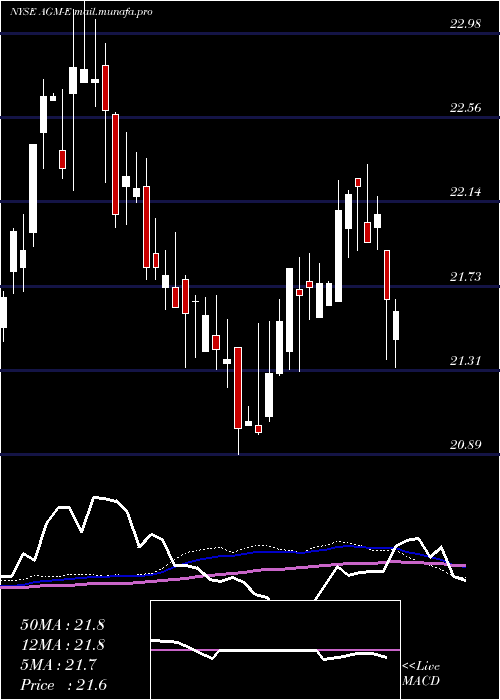
Task: Click the 50MA : 21.8 readout
Action: point(62,625)
